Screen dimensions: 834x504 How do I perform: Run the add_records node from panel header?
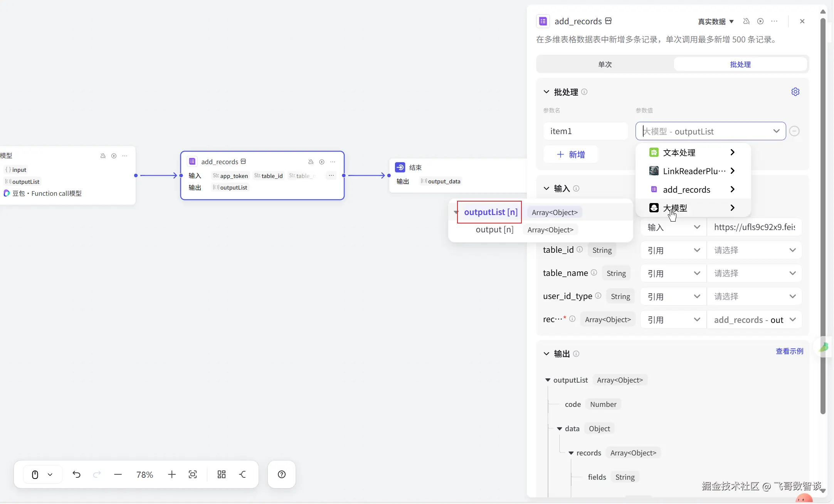(760, 21)
